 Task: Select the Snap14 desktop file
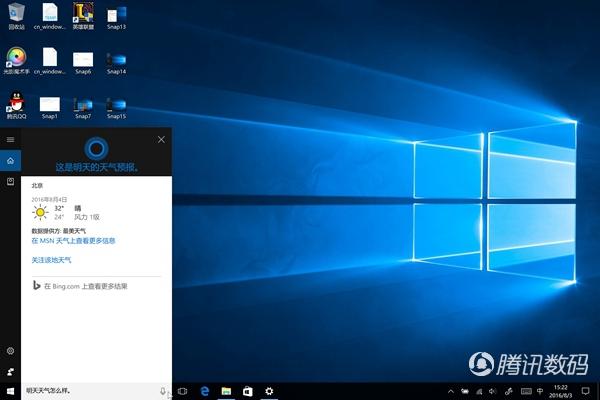coord(116,62)
